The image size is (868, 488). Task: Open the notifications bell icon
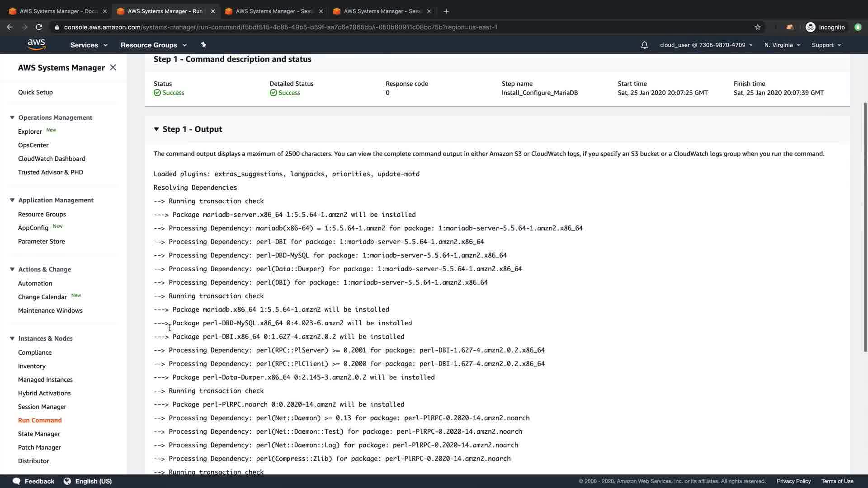[644, 45]
